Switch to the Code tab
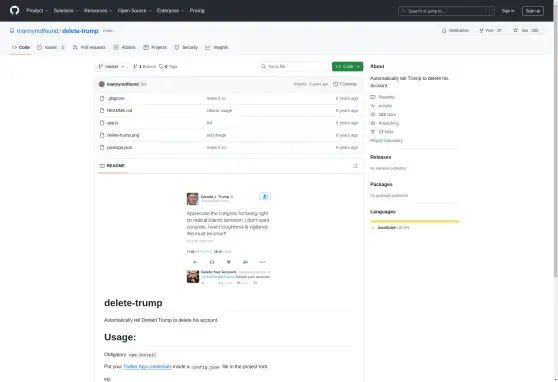 (x=21, y=47)
